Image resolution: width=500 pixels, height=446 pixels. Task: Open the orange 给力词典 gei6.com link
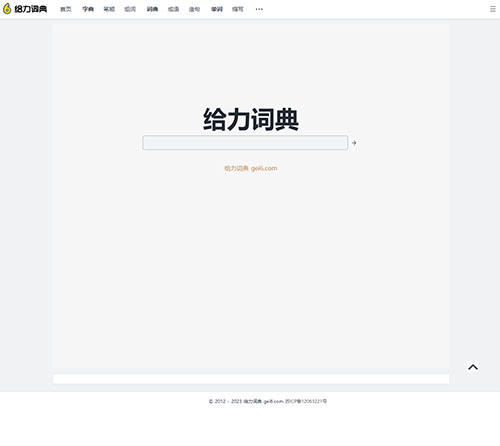[x=251, y=168]
